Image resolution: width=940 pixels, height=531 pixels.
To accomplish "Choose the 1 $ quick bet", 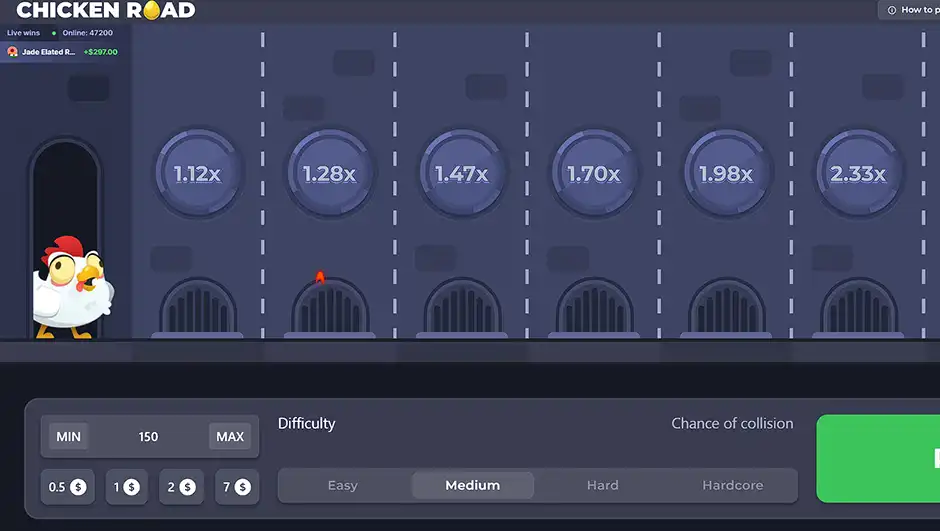I will tap(126, 487).
